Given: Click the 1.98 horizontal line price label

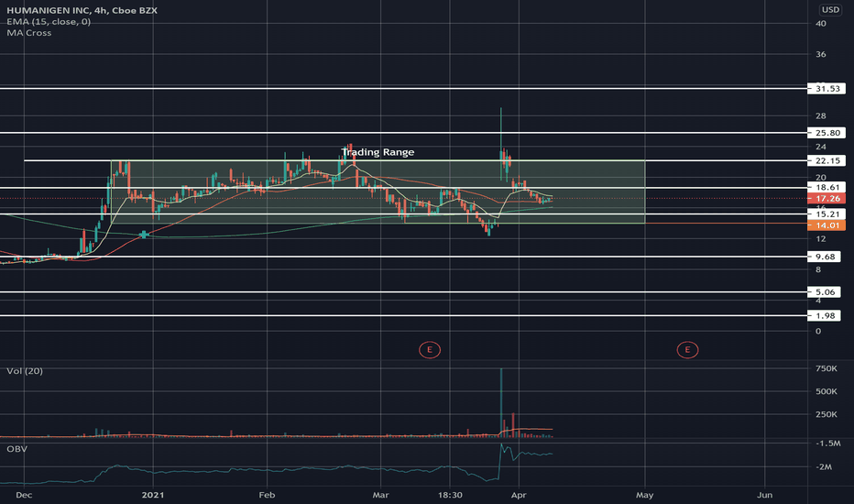Looking at the screenshot, I should 824,315.
